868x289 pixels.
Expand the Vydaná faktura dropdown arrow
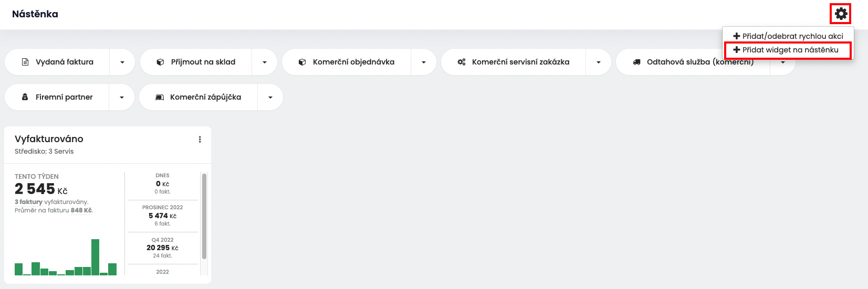(x=122, y=62)
